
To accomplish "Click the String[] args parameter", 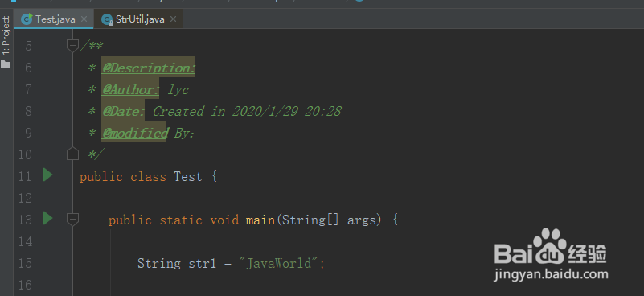I will [329, 220].
